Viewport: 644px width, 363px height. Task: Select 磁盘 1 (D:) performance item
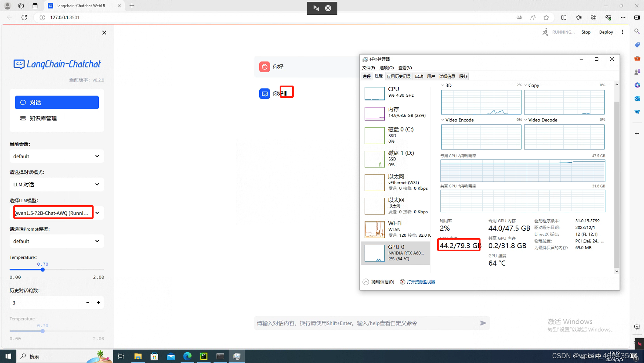[396, 159]
